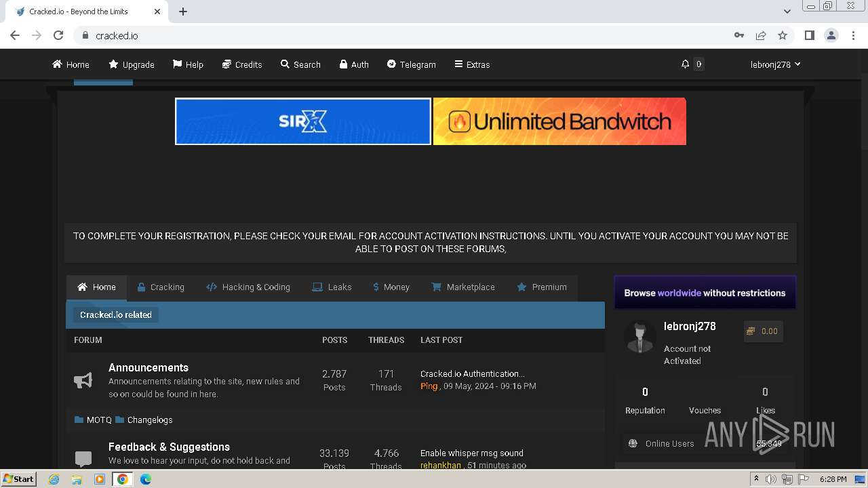This screenshot has width=868, height=488.
Task: Expand the Extras menu
Action: click(x=472, y=64)
